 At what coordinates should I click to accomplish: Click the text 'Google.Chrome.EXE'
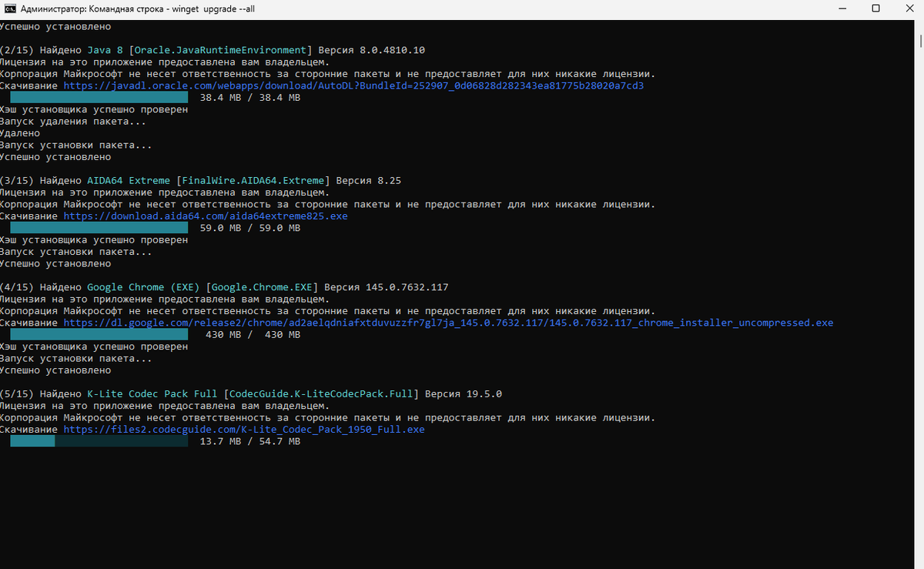(262, 287)
